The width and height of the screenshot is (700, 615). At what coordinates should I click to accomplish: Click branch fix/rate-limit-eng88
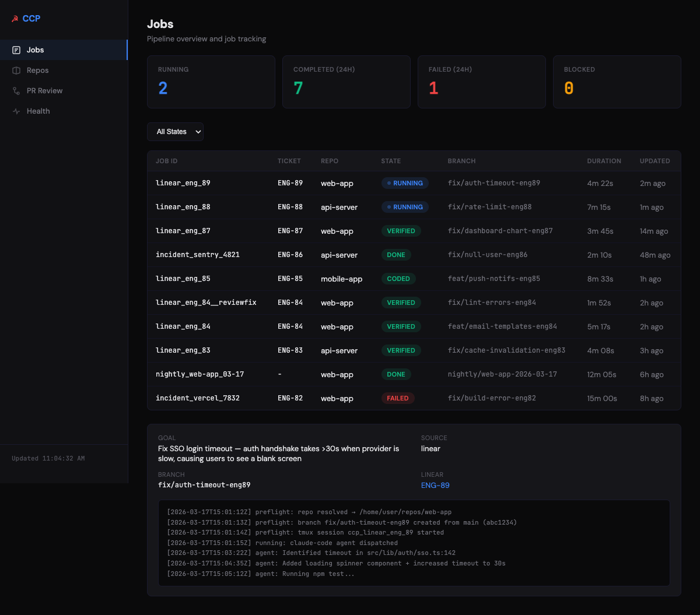pyautogui.click(x=489, y=207)
